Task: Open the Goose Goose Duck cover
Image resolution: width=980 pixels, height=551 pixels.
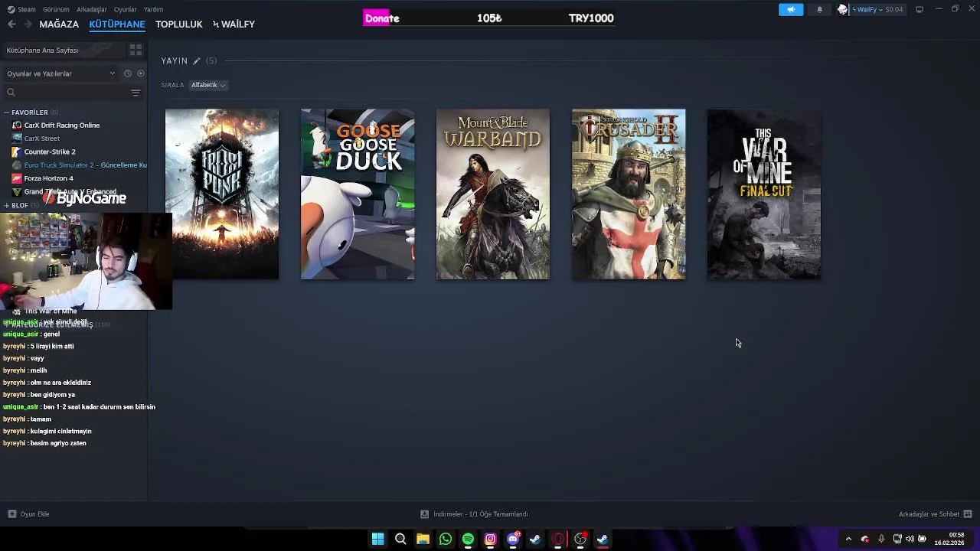Action: point(358,194)
